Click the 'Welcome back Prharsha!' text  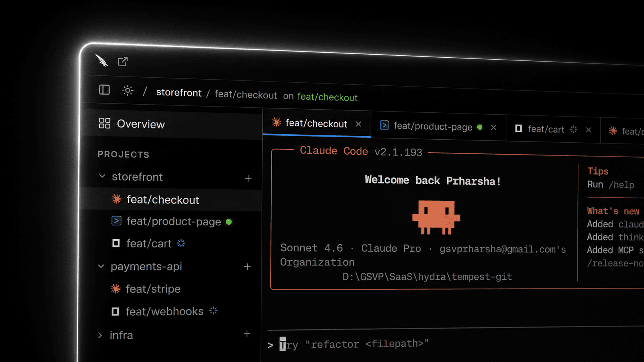[x=433, y=180]
